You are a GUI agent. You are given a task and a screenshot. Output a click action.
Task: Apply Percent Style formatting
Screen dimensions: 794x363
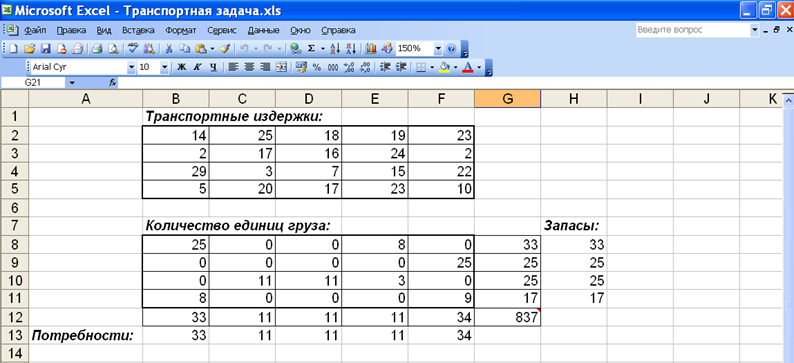(x=317, y=67)
